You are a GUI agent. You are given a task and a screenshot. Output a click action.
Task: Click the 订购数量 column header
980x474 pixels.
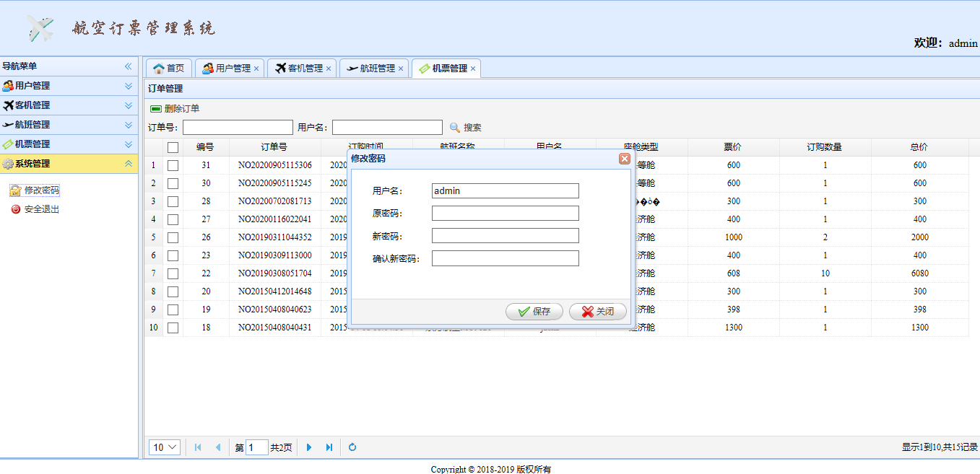click(825, 147)
